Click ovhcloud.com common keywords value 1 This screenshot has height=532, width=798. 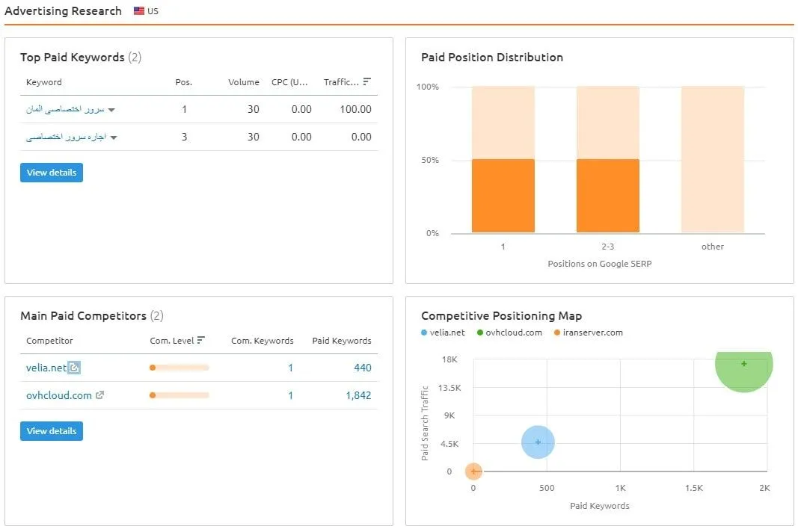[x=290, y=395]
